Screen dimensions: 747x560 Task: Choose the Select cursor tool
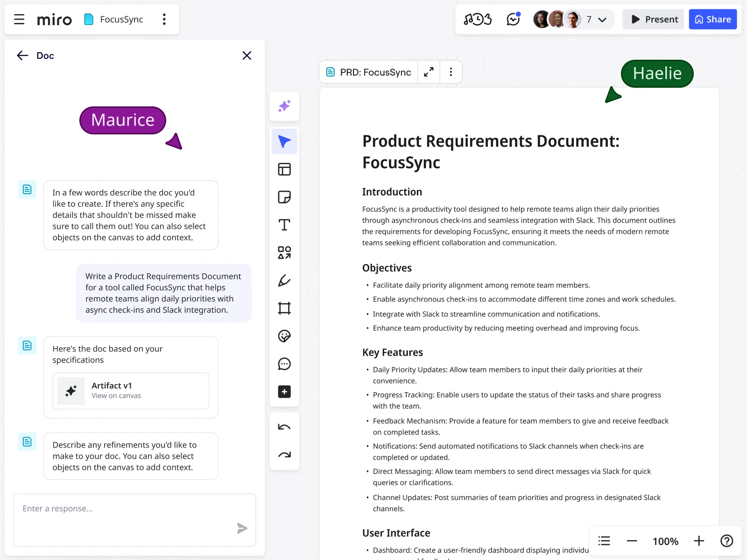click(x=284, y=141)
